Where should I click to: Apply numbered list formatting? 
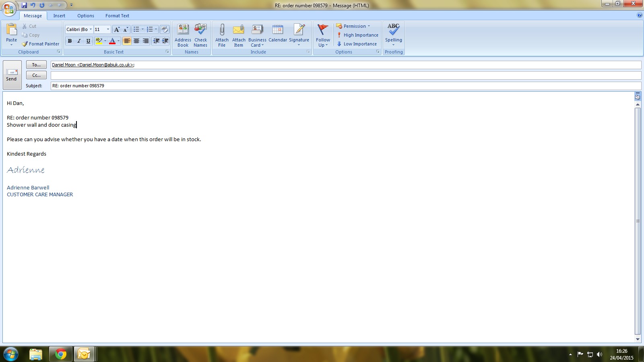coord(150,29)
